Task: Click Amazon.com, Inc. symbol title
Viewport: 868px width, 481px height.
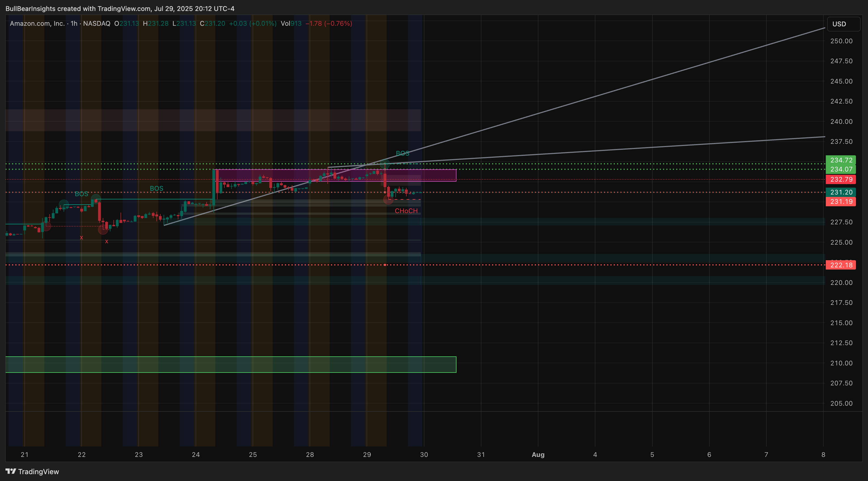Action: coord(37,24)
